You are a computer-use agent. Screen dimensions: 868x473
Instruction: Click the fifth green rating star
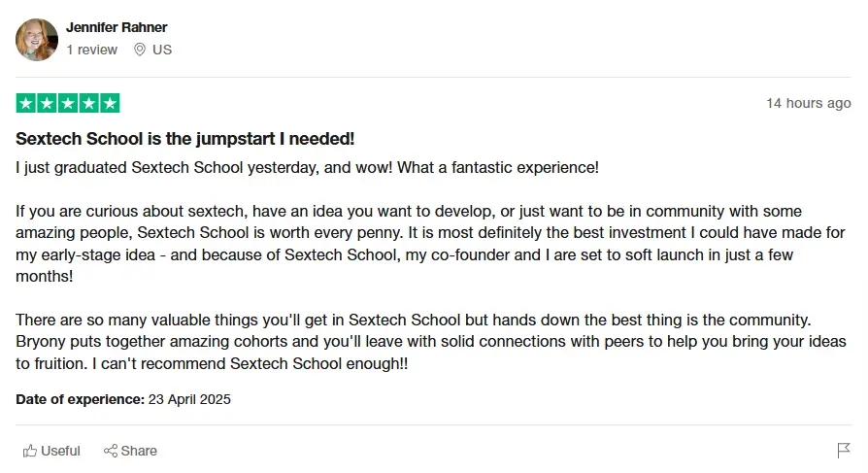tap(110, 103)
